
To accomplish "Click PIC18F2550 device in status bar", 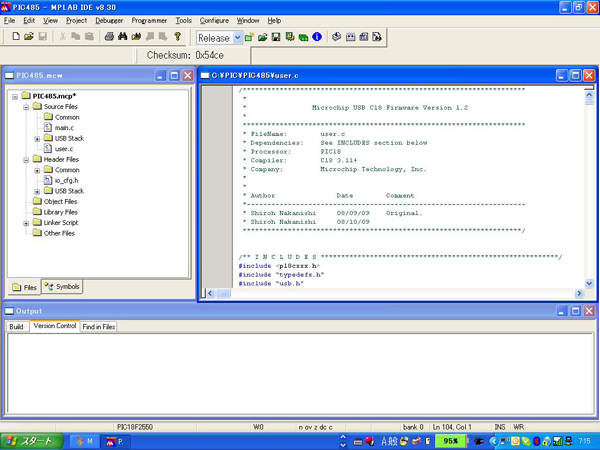I will coord(135,427).
